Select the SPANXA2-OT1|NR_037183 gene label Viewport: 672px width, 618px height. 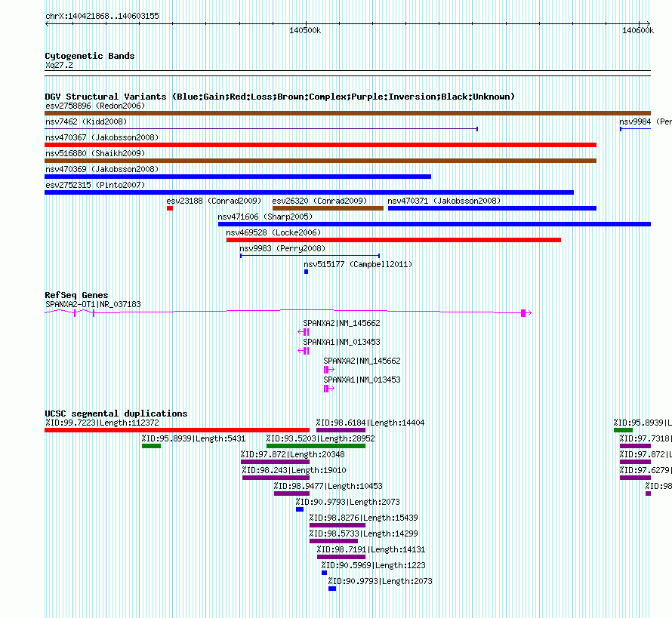coord(93,304)
